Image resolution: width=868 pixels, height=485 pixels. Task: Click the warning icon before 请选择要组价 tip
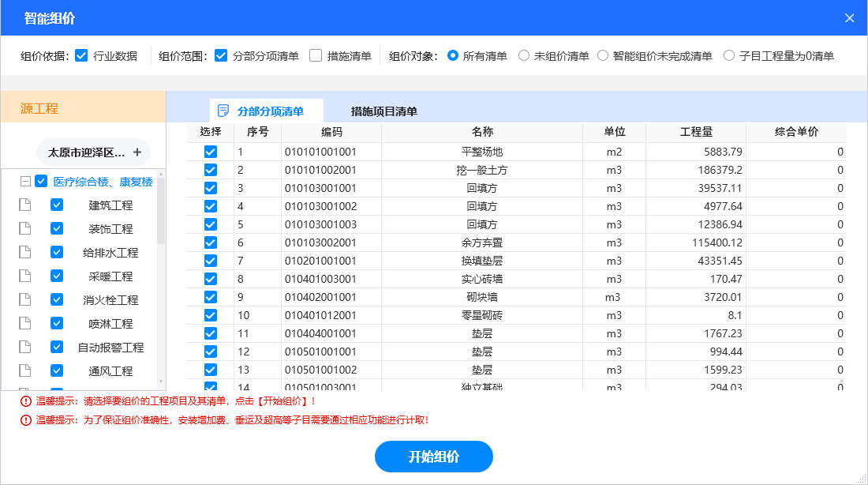tap(27, 401)
